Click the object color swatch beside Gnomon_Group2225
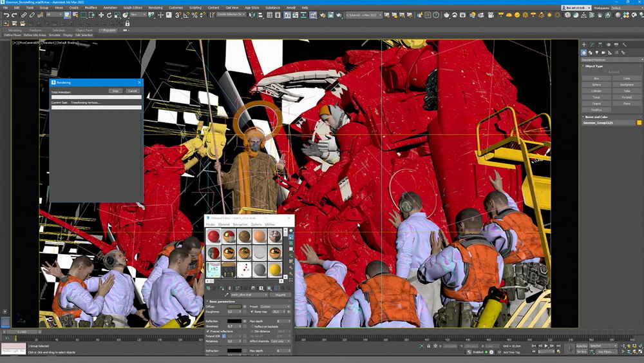This screenshot has height=363, width=644. point(639,123)
